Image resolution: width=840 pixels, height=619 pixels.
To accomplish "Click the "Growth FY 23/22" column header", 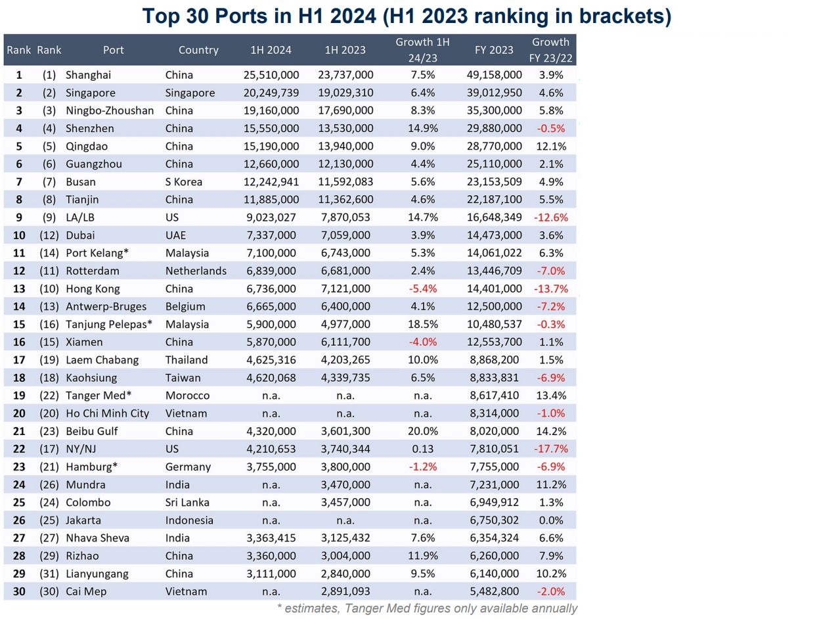I will tap(551, 50).
